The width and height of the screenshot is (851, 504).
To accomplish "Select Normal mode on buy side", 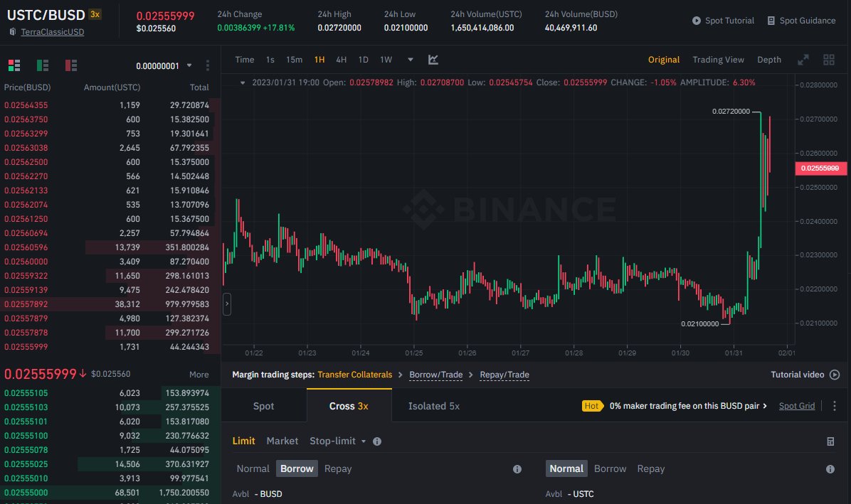I will click(x=253, y=468).
